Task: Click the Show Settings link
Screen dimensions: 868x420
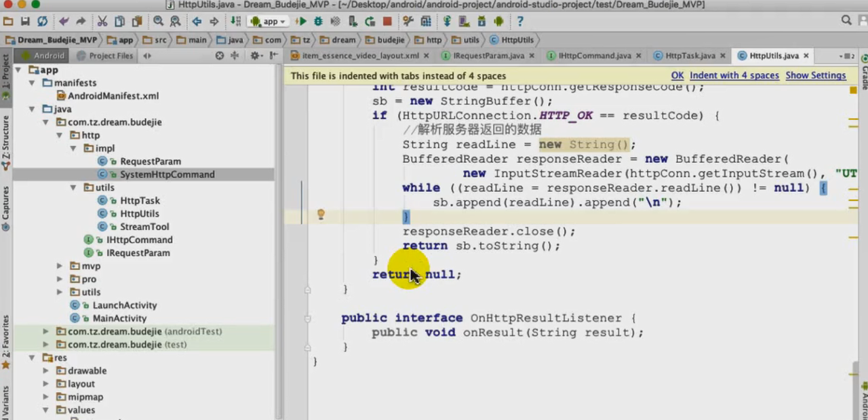Action: click(815, 75)
